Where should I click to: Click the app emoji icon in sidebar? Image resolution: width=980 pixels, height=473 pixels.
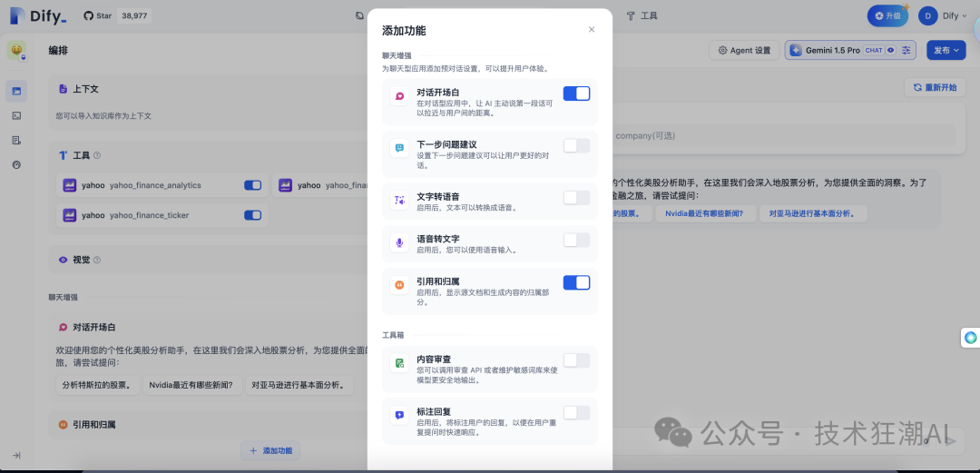17,51
